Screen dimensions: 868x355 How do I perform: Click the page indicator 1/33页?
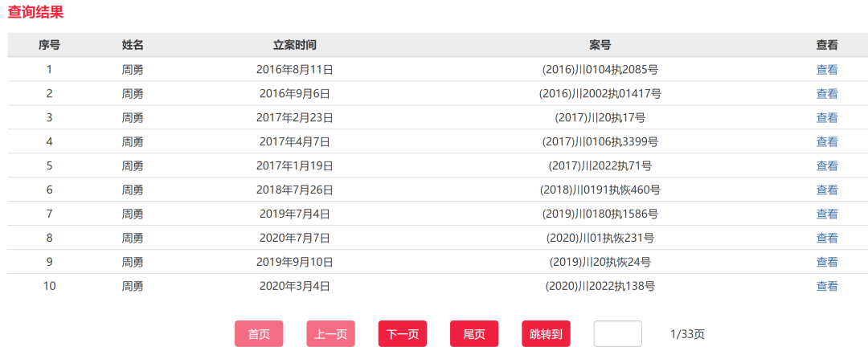[x=687, y=334]
